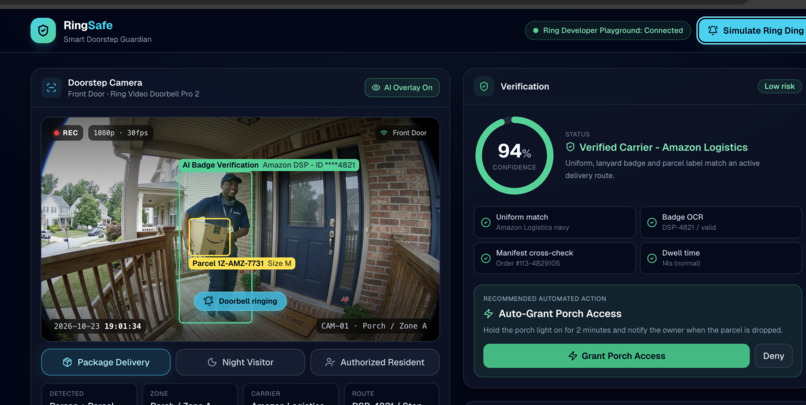Select the Package Delivery scenario tab
This screenshot has width=806, height=405.
[x=106, y=362]
